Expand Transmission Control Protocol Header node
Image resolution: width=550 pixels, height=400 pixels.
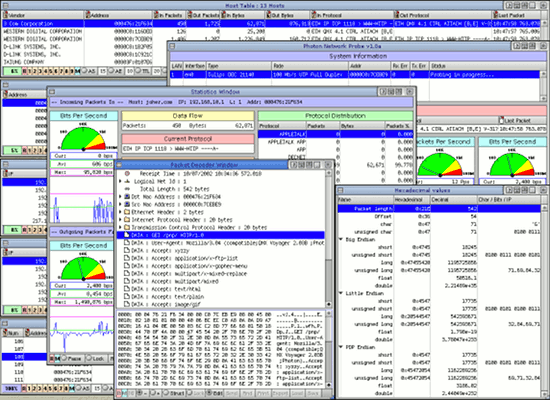(x=121, y=227)
